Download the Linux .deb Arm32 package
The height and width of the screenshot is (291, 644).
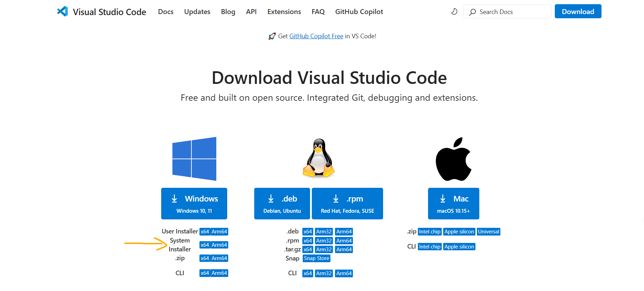(x=324, y=232)
